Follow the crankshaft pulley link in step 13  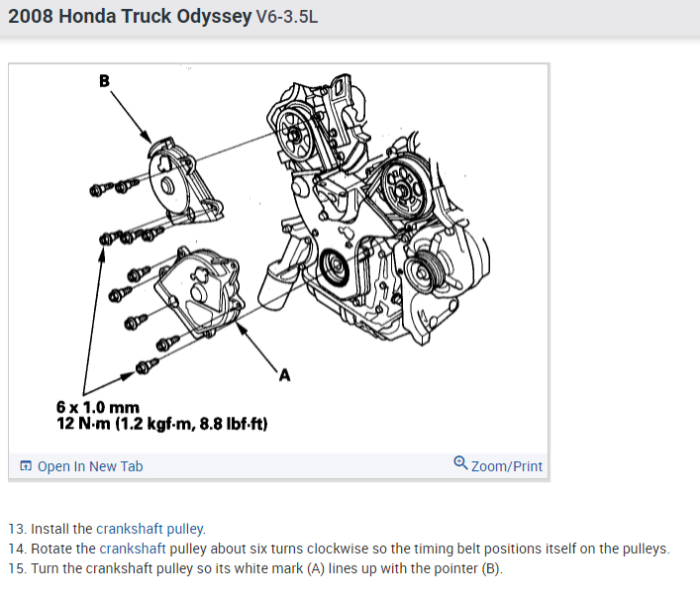[150, 529]
